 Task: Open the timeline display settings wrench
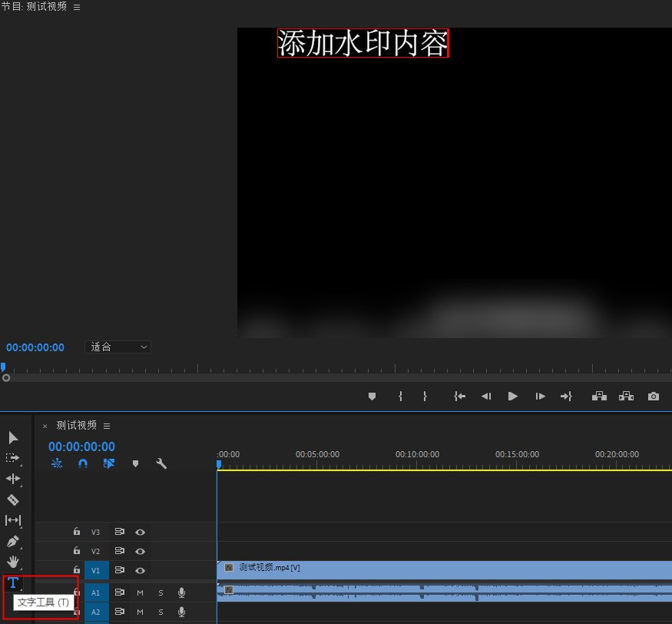(x=162, y=463)
